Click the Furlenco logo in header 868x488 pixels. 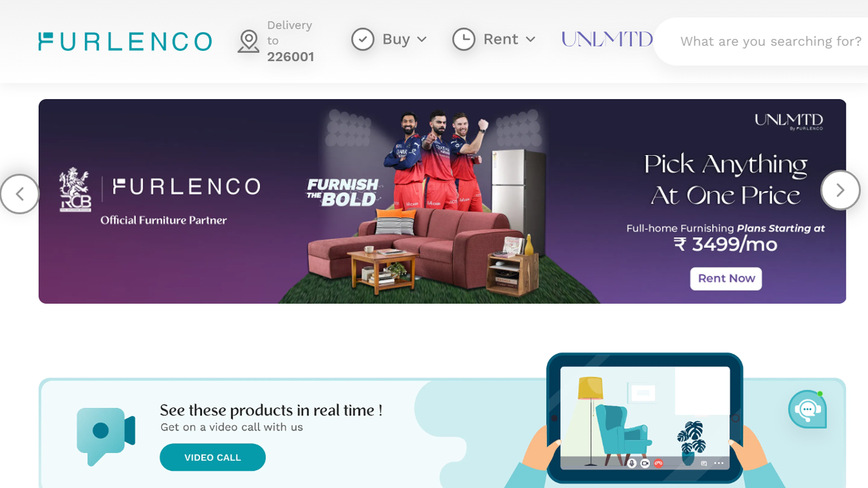point(125,41)
